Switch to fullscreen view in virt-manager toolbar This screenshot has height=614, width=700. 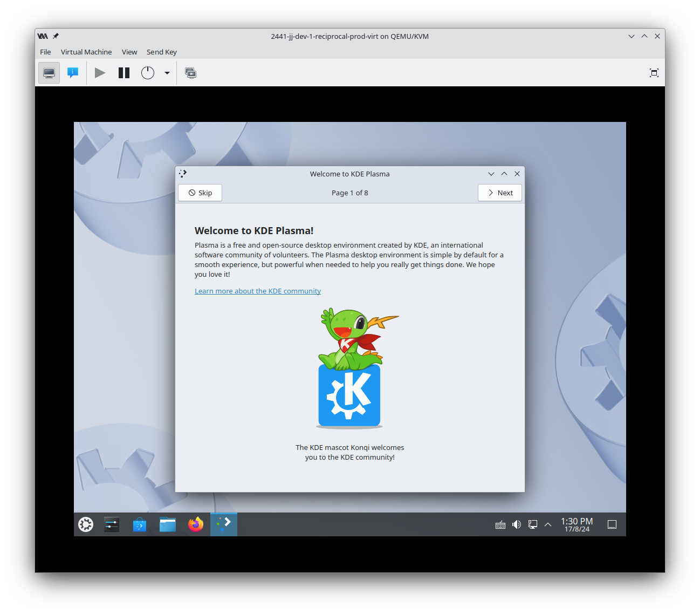pyautogui.click(x=654, y=73)
